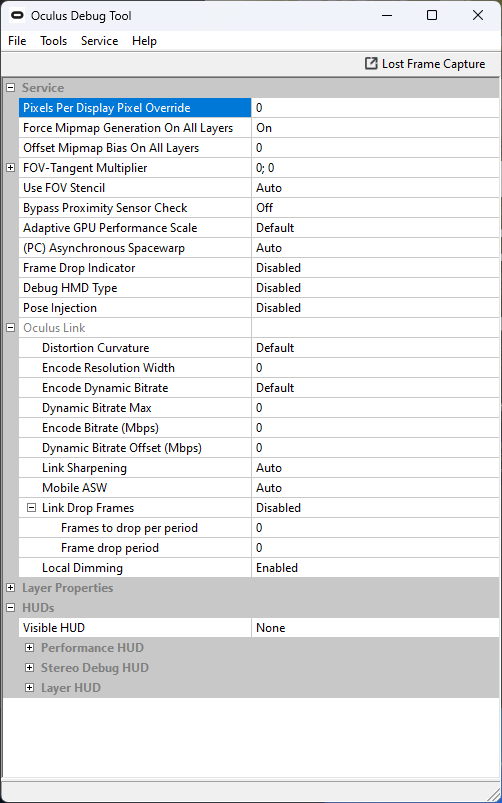Select the Frame Drop Indicator label

coord(79,268)
